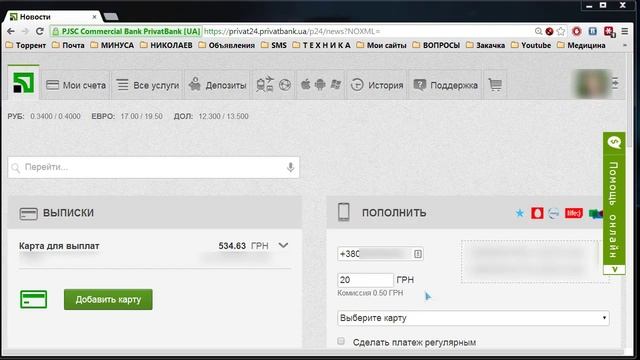
Task: Click the browser reload button
Action: [x=40, y=31]
